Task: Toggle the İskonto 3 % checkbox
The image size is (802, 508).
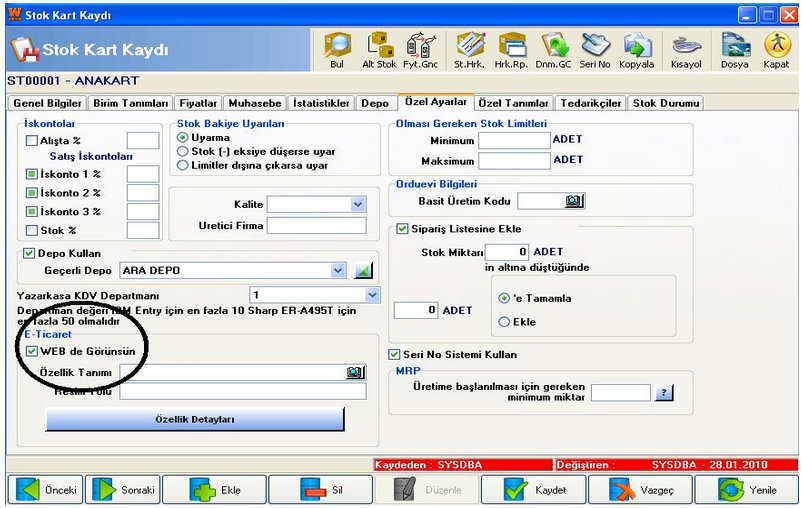Action: (x=32, y=211)
